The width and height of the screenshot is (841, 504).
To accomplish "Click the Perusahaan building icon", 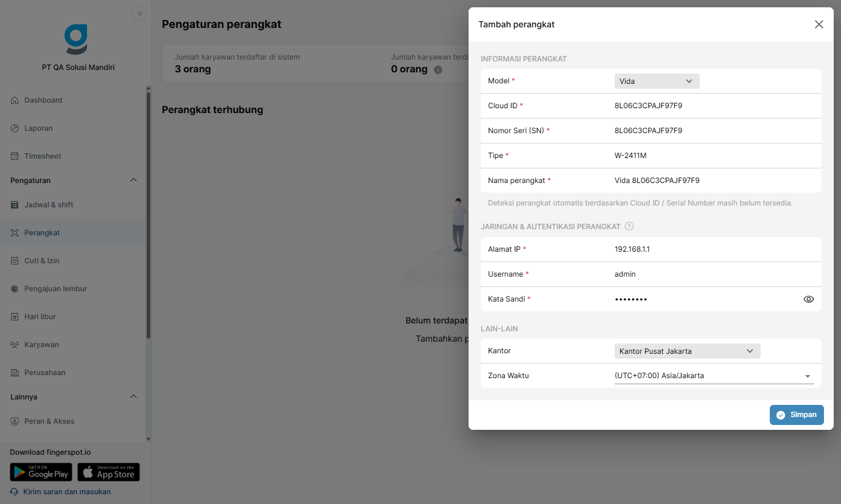I will click(15, 373).
